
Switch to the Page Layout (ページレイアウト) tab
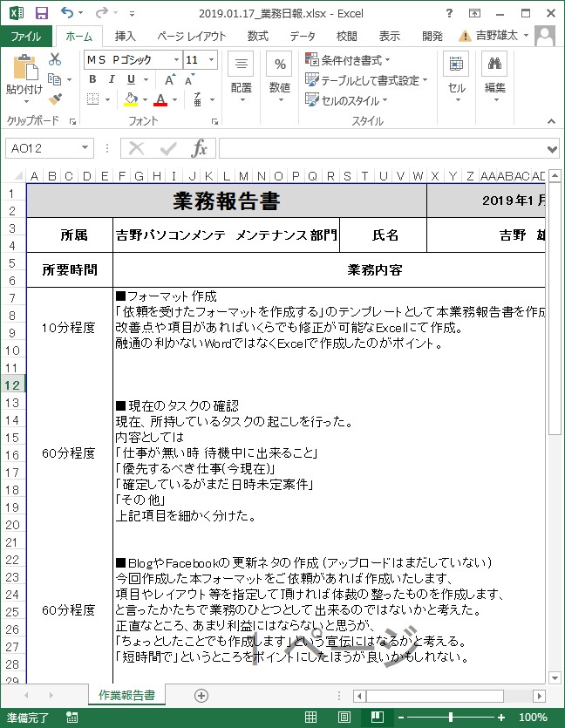(x=191, y=37)
